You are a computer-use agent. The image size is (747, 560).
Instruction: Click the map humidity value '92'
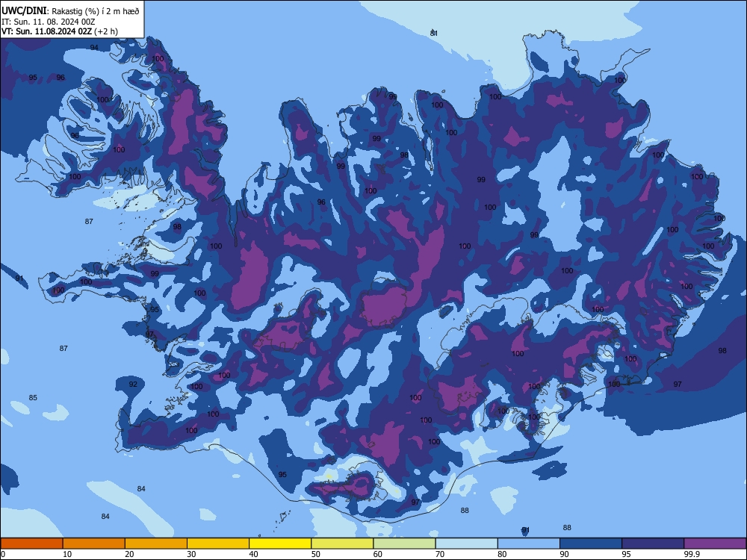tap(133, 385)
